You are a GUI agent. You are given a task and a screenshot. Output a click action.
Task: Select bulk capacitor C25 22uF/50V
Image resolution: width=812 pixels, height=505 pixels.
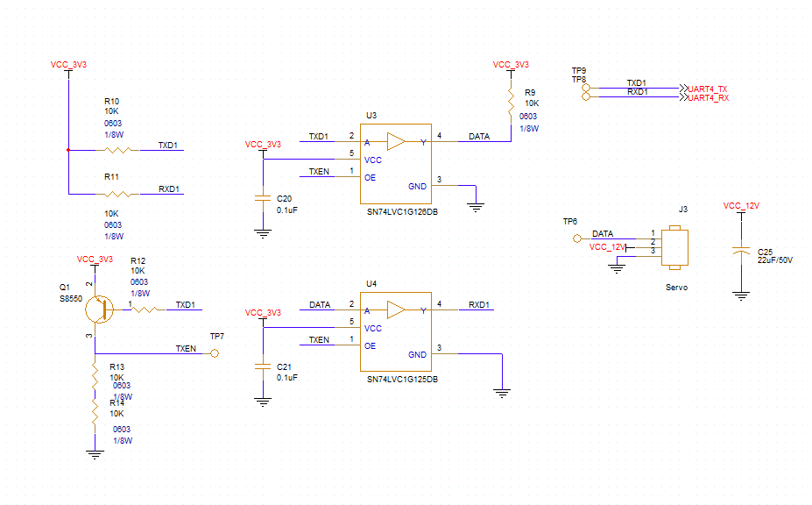tap(740, 252)
